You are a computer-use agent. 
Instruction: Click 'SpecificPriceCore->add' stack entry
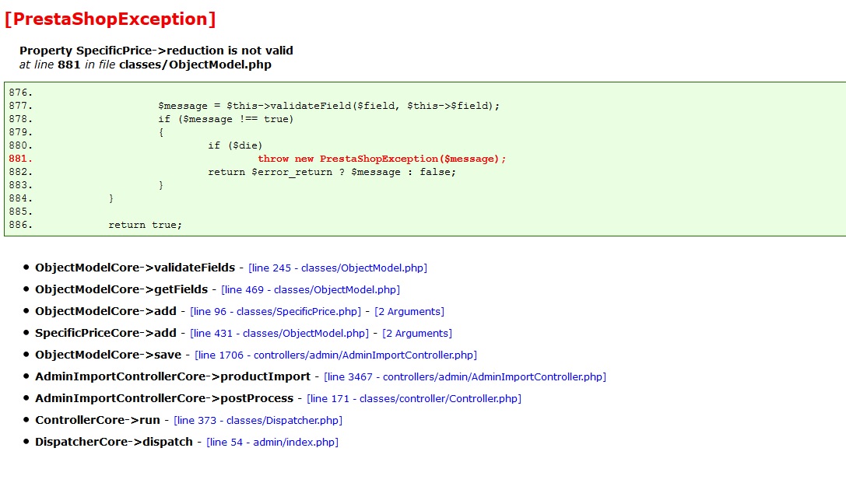[106, 333]
